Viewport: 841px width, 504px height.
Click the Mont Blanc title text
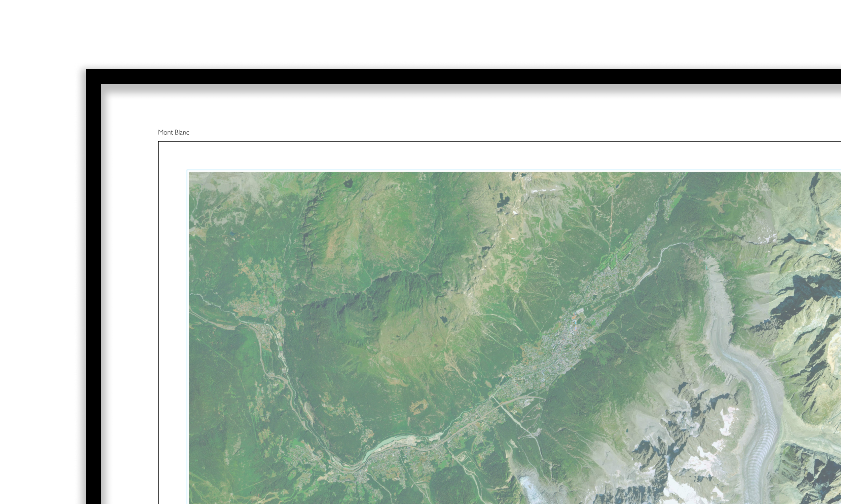173,132
